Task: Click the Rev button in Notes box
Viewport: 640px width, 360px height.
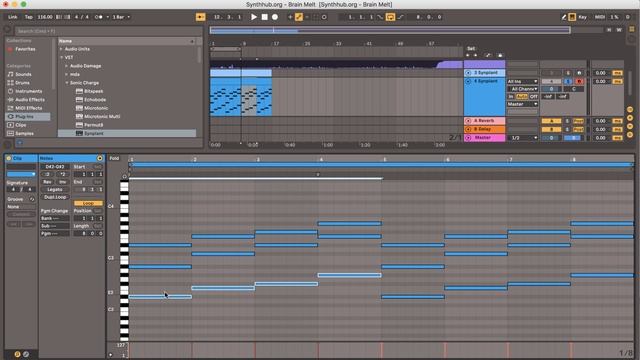Action: point(47,182)
